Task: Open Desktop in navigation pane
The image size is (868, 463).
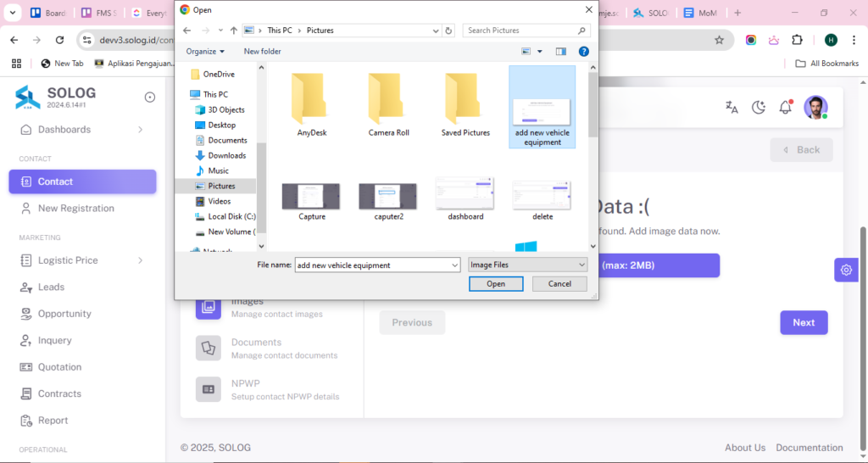Action: coord(216,126)
